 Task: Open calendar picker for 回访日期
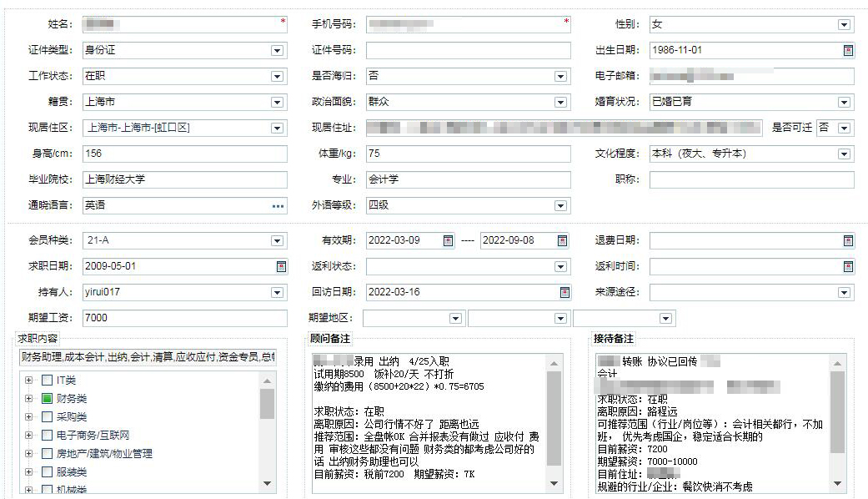tap(564, 292)
